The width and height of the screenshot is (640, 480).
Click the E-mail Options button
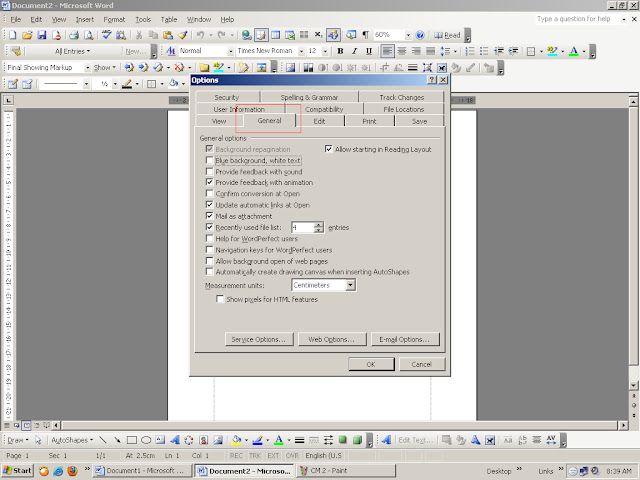click(x=405, y=339)
